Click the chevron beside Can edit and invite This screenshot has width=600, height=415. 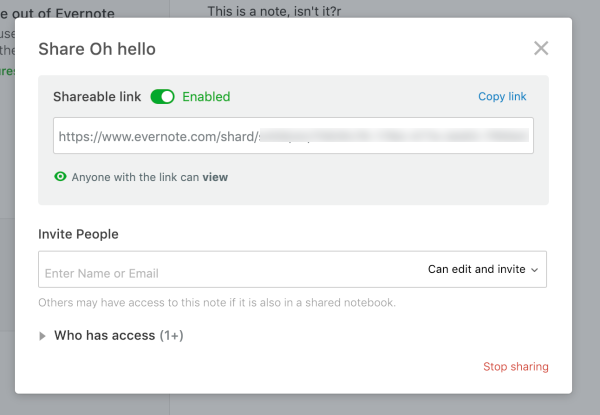(535, 270)
